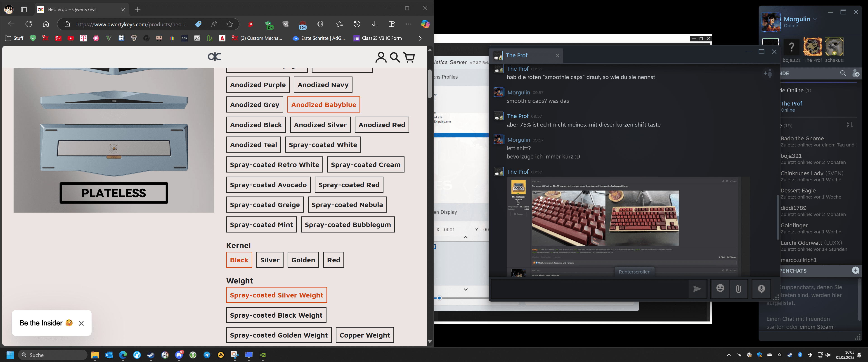This screenshot has width=868, height=362.
Task: Click slider handle in background window
Action: (439, 298)
